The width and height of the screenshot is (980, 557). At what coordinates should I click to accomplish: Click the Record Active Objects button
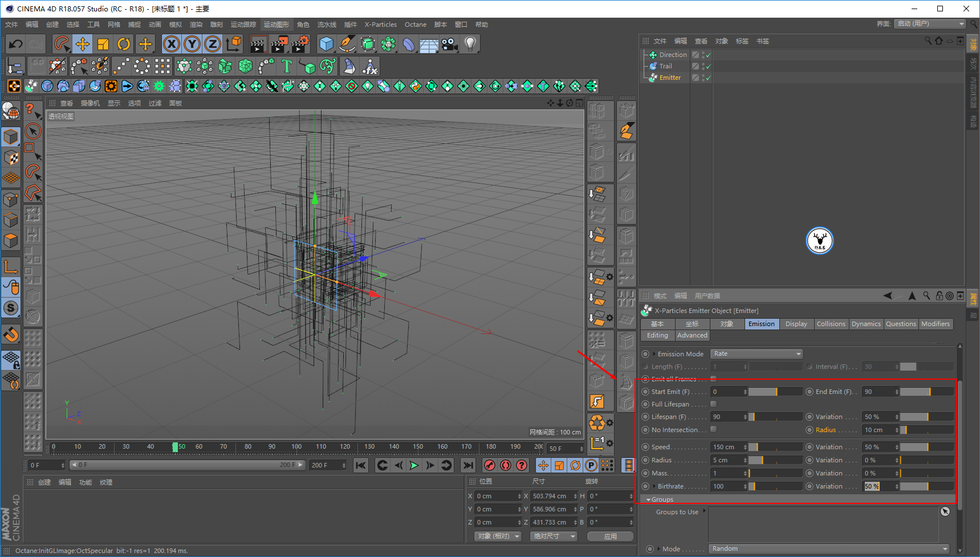pos(490,465)
